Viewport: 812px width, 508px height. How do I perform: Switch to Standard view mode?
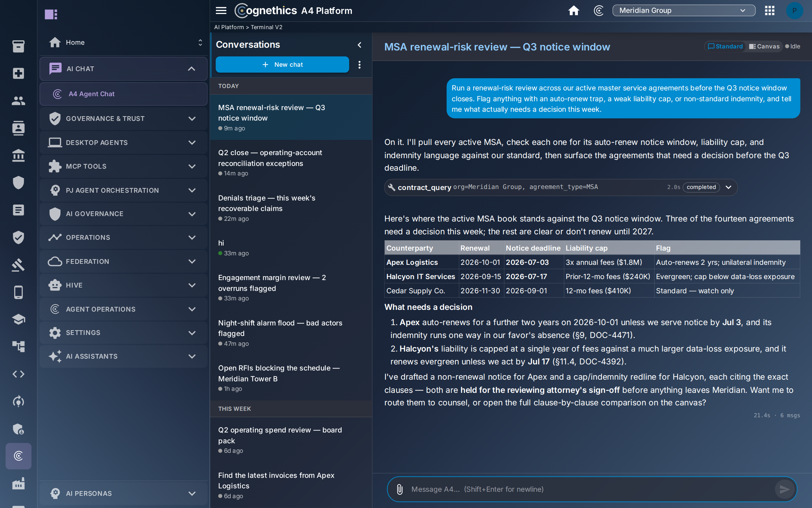click(x=725, y=46)
